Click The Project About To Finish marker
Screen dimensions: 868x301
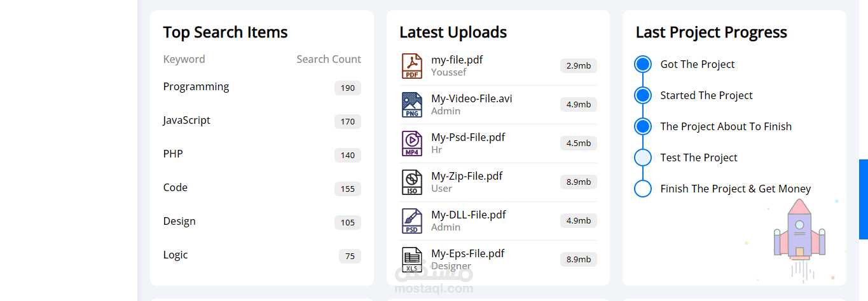pyautogui.click(x=643, y=126)
